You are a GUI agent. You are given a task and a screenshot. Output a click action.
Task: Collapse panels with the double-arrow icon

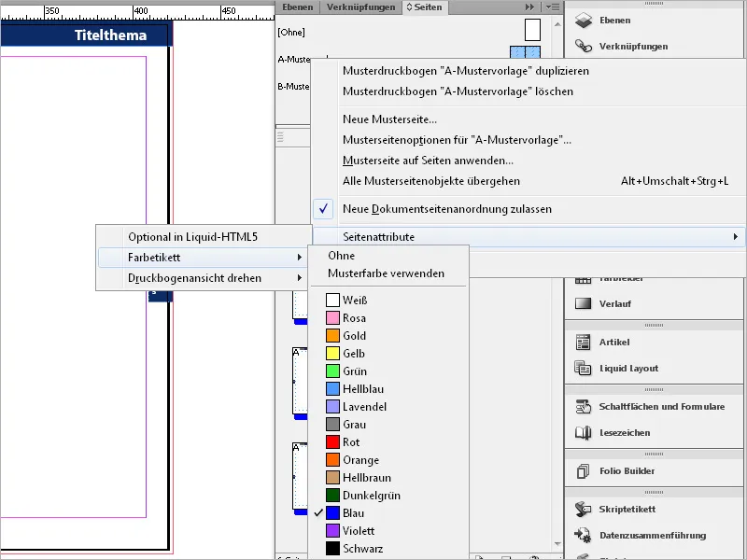[x=529, y=7]
